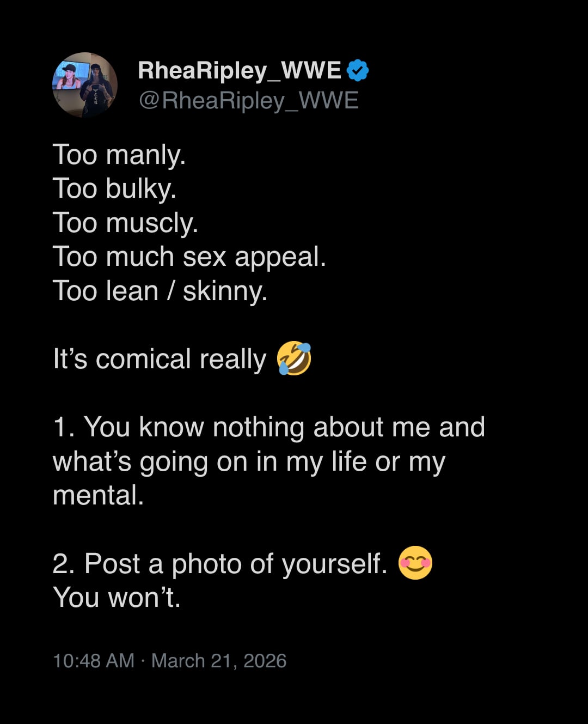
Task: Click the dot separator before the date
Action: point(143,661)
